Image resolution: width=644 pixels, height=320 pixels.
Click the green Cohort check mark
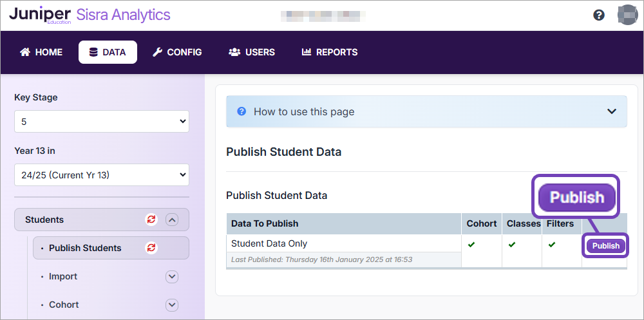pos(471,245)
